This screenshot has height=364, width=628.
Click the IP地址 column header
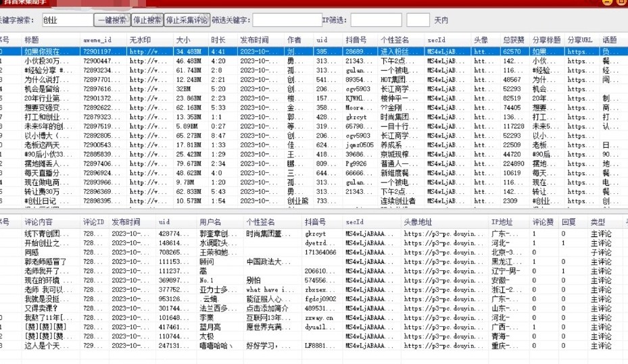[x=502, y=222]
